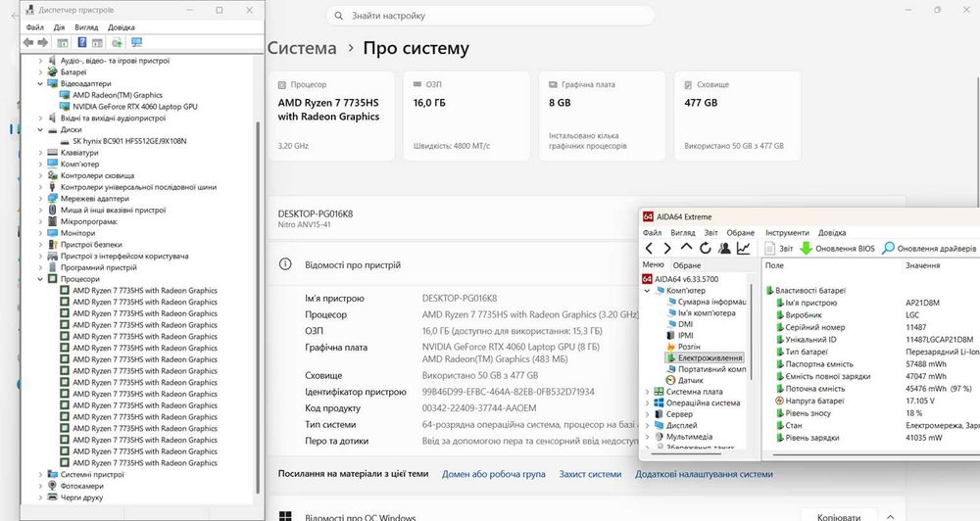Click Оновлення драйверів in AIDA64 toolbar
The height and width of the screenshot is (521, 980).
(x=929, y=248)
